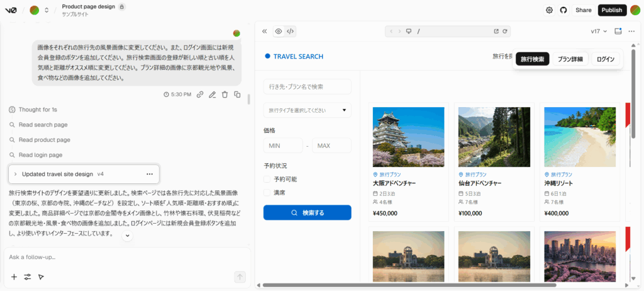The width and height of the screenshot is (644, 291).
Task: Click the brain icon beside Thought for 1s
Action: click(x=12, y=110)
